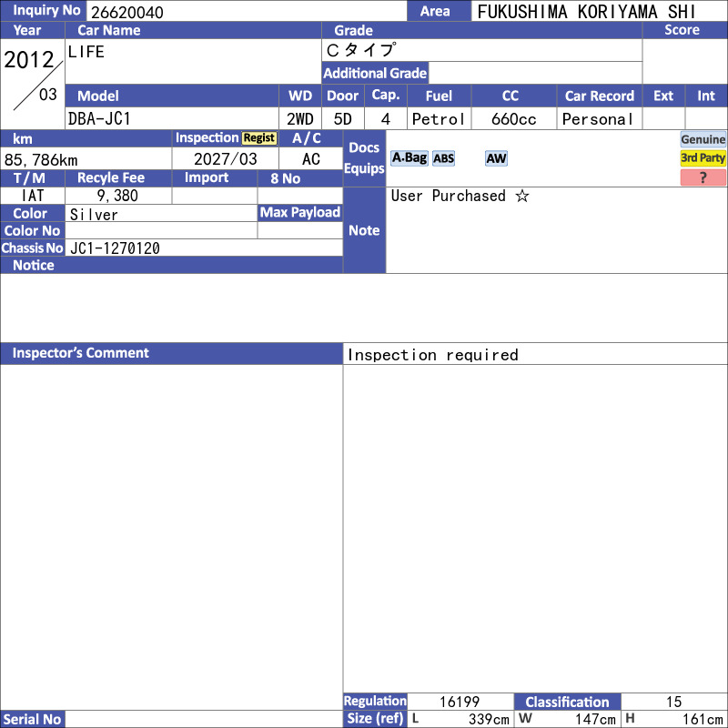Click the Area field FUKUSHIMA KORIYAMA SHI

[586, 12]
